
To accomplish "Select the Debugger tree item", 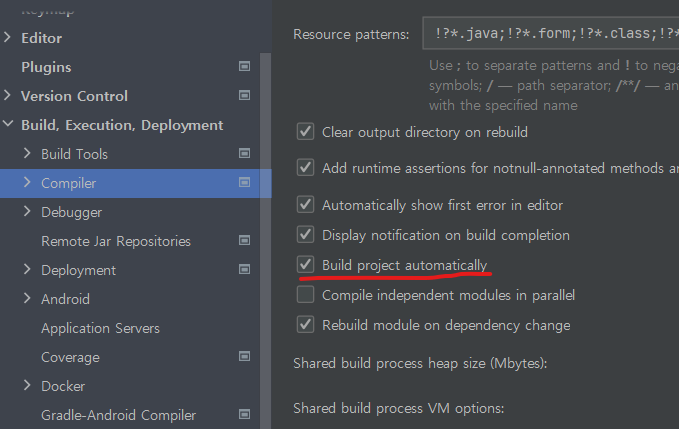I will [x=71, y=212].
